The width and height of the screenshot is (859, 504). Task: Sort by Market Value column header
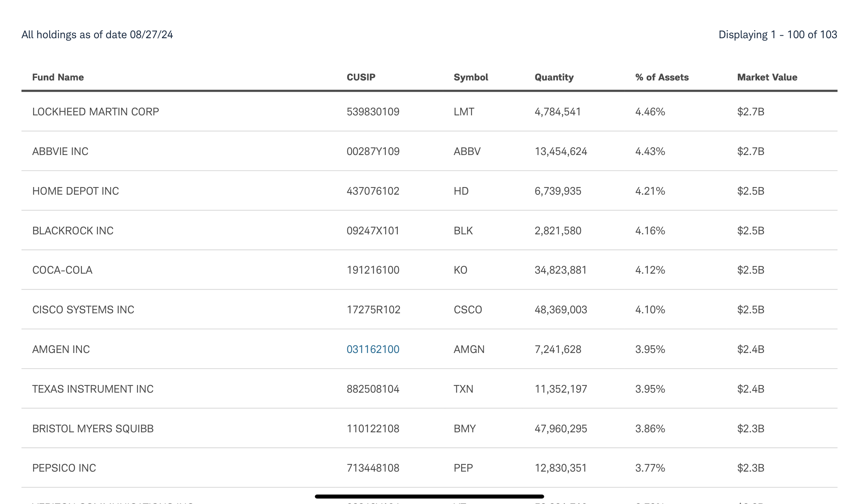[x=767, y=77]
